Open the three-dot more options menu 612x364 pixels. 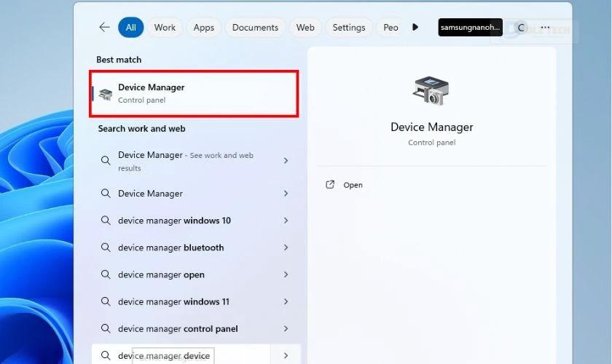click(x=545, y=28)
